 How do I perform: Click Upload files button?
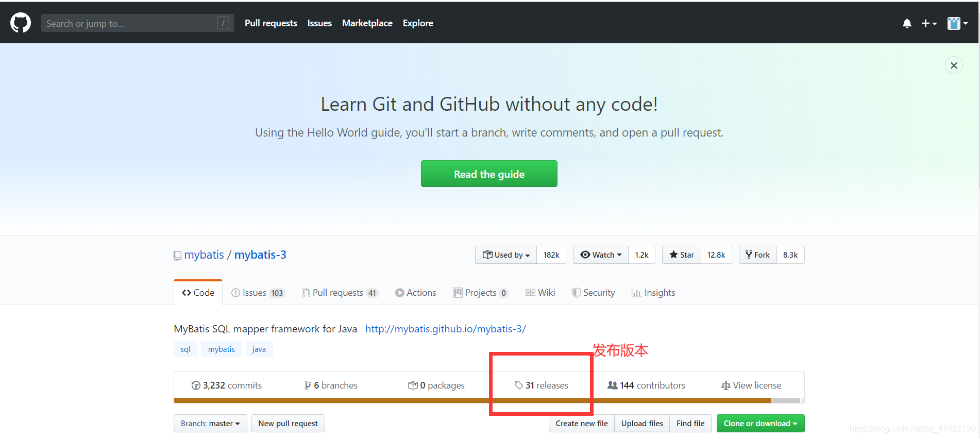pos(642,424)
